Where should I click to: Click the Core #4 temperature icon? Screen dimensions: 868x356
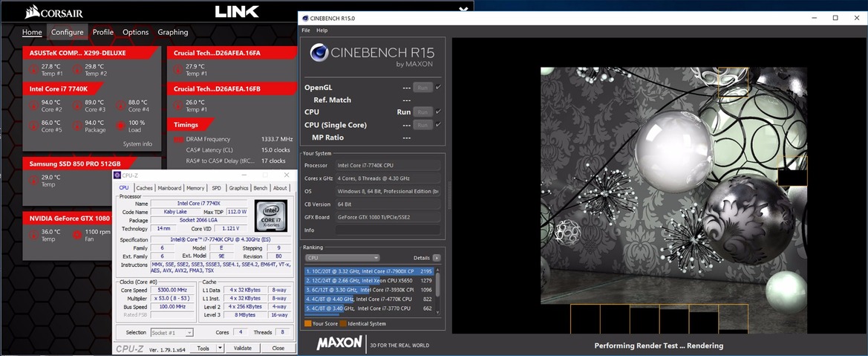[x=120, y=106]
